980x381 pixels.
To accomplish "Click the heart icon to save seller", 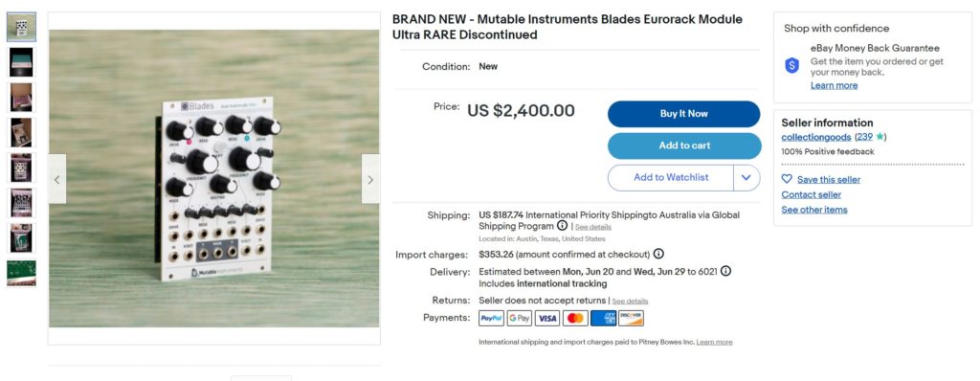I will [787, 179].
